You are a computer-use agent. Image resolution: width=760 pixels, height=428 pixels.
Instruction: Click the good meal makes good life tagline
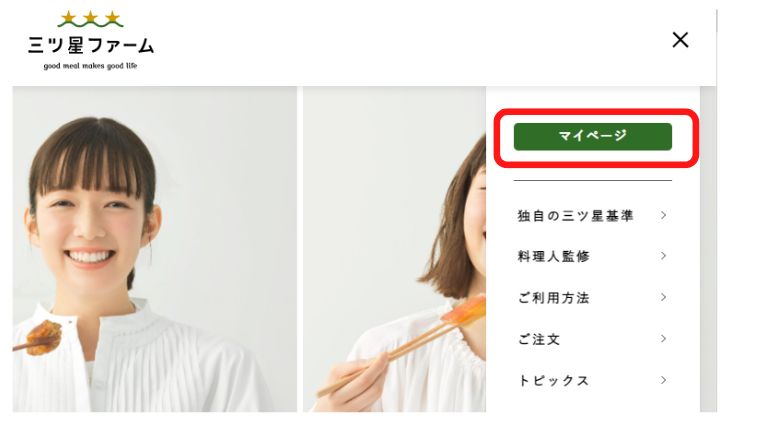pos(90,66)
